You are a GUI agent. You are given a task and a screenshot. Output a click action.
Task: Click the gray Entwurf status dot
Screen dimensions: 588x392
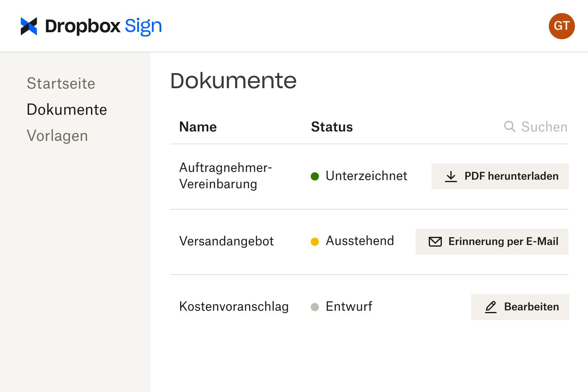315,307
